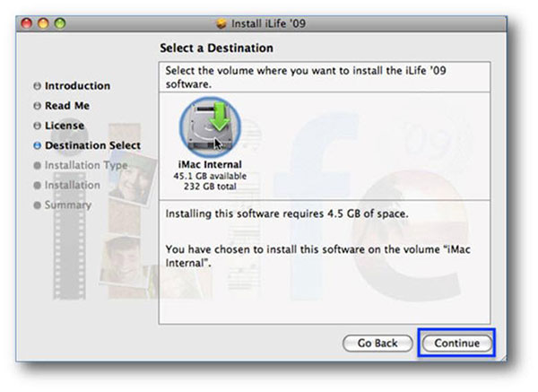This screenshot has width=538, height=392.
Task: Click the bullet beside Introduction
Action: coord(37,86)
